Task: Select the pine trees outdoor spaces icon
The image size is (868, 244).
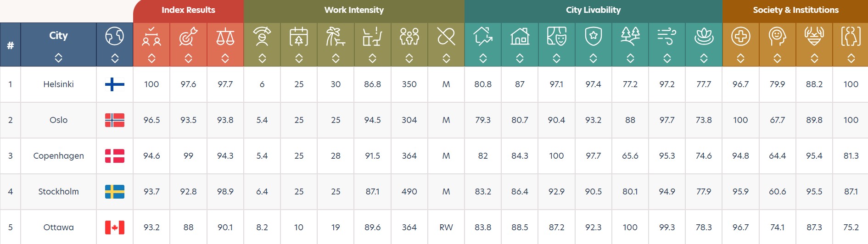Action: tap(630, 36)
